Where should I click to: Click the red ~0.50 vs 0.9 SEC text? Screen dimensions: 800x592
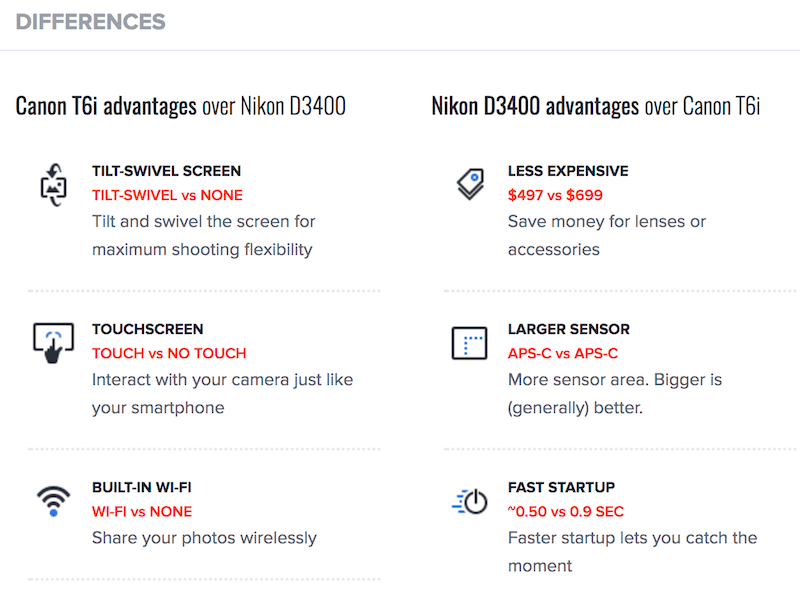coord(566,511)
